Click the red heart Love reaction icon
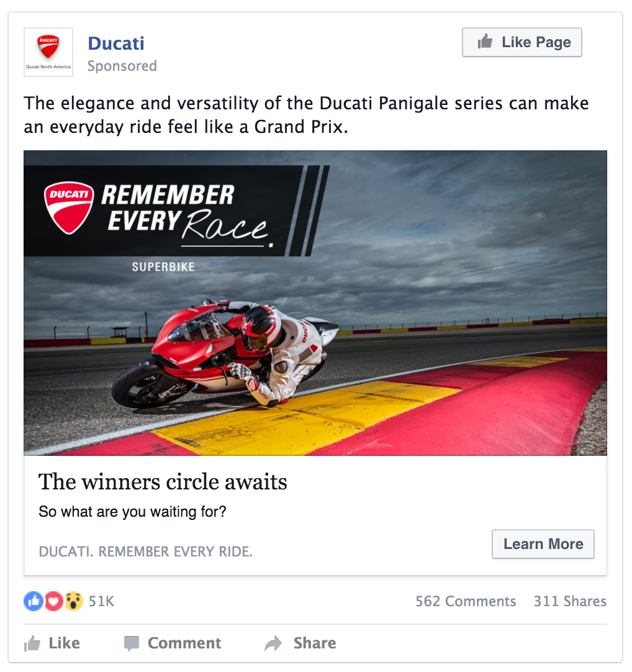This screenshot has height=672, width=632. point(53,601)
